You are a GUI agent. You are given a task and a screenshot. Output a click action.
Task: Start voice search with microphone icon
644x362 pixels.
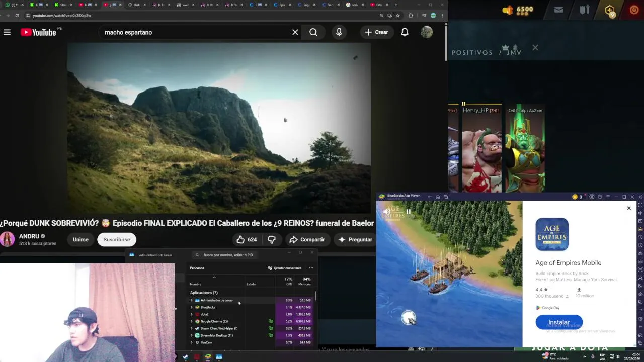coord(339,32)
